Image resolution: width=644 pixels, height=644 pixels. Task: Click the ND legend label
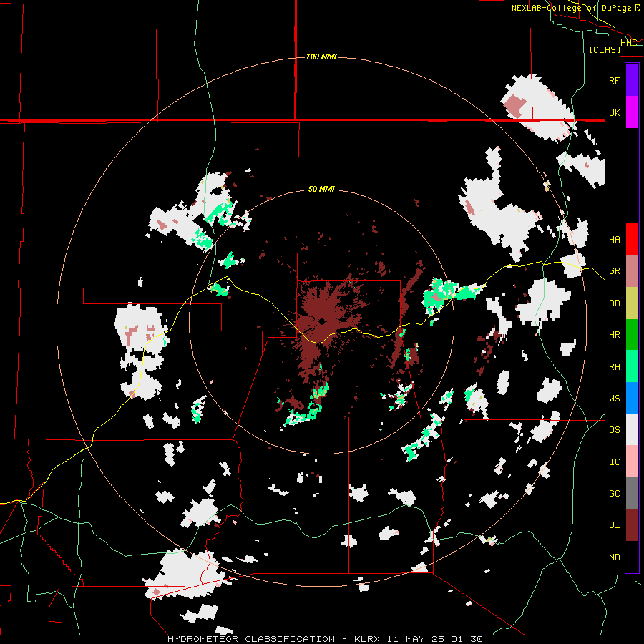614,557
